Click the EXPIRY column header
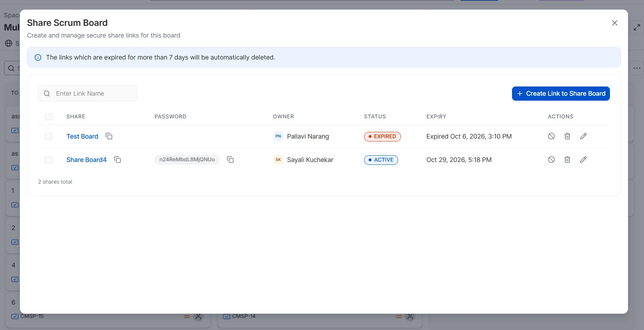 coord(436,117)
